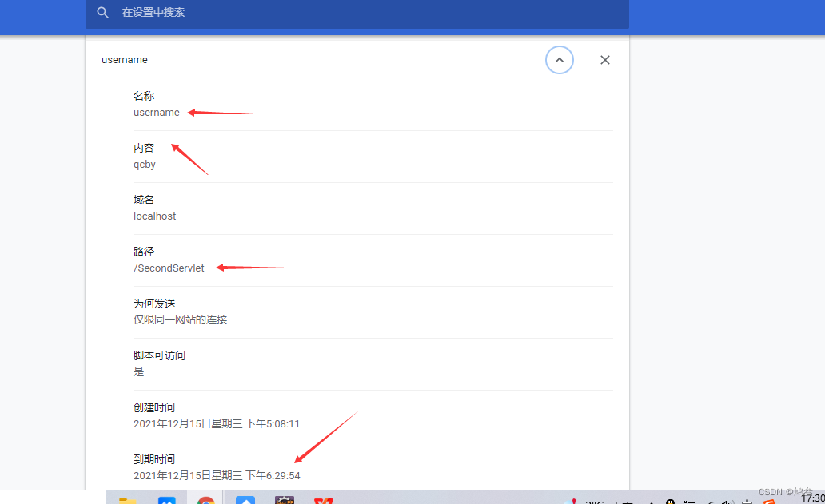825x504 pixels.
Task: Open Chrome from the taskbar
Action: tap(206, 499)
